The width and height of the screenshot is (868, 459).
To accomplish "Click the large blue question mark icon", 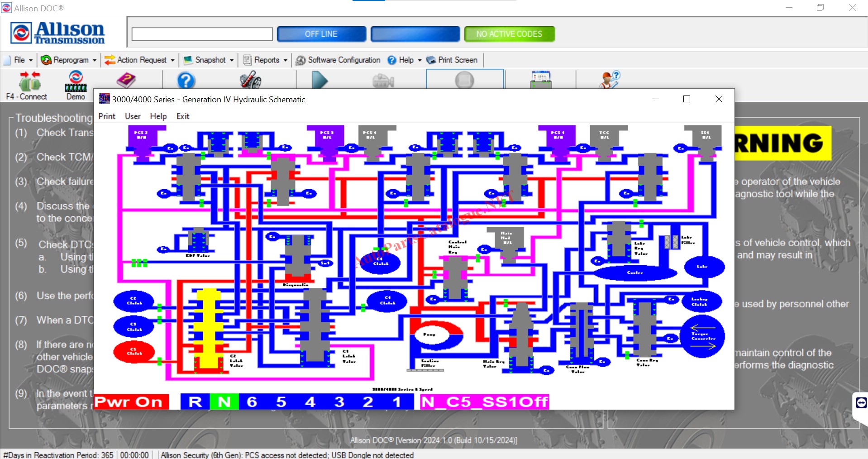I will coord(186,81).
